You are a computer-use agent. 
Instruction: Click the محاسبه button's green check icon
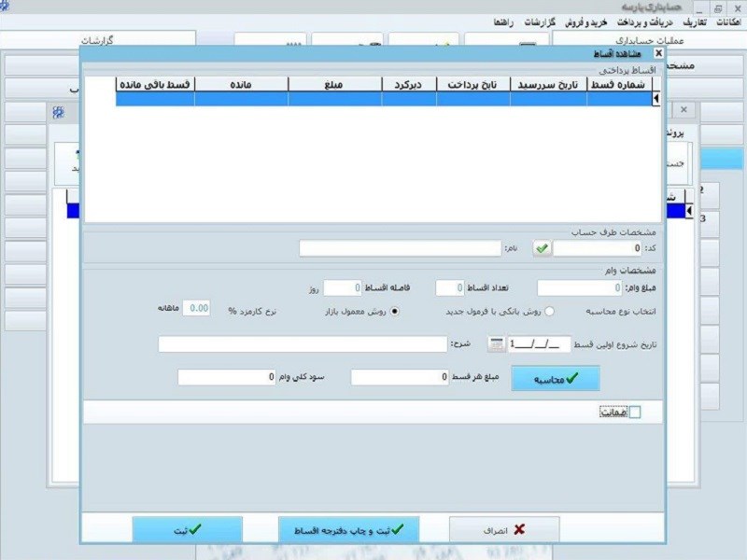tap(571, 378)
